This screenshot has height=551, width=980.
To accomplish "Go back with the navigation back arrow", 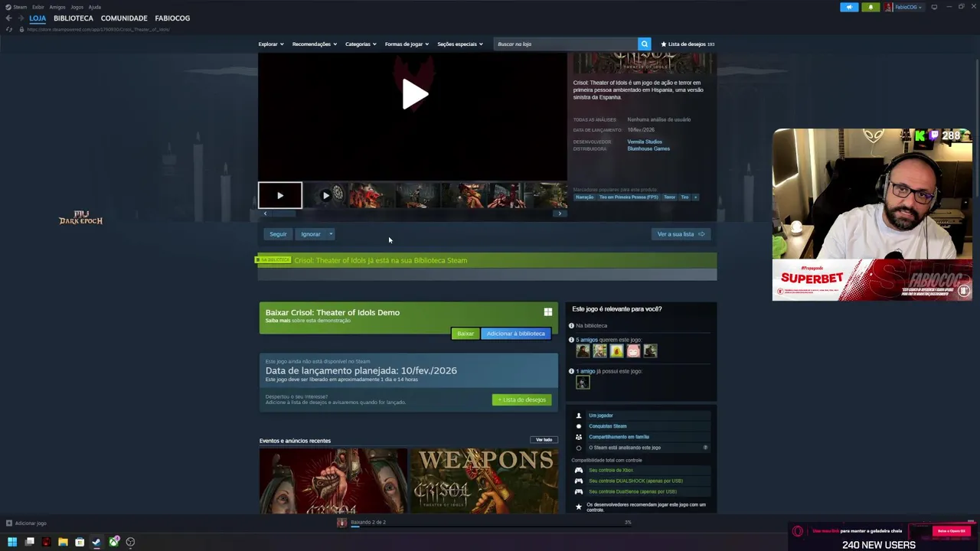I will [x=8, y=18].
